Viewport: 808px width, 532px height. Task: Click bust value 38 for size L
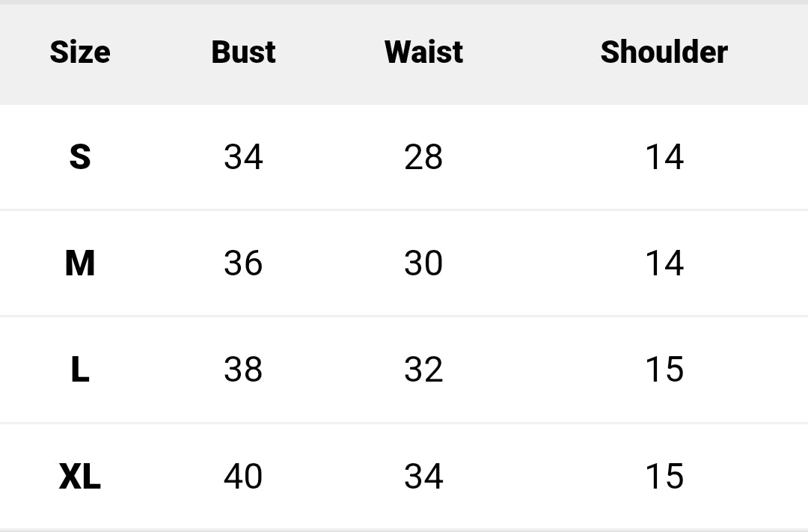click(243, 370)
